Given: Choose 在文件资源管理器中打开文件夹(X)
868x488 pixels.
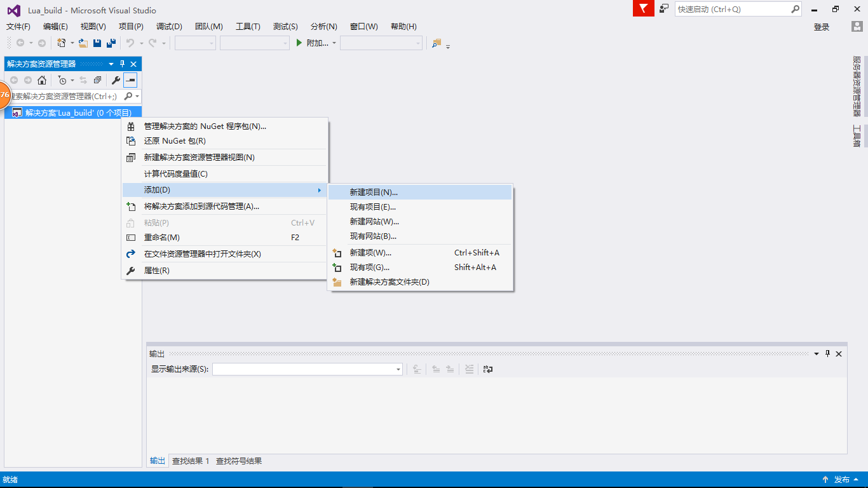Looking at the screenshot, I should [225, 254].
